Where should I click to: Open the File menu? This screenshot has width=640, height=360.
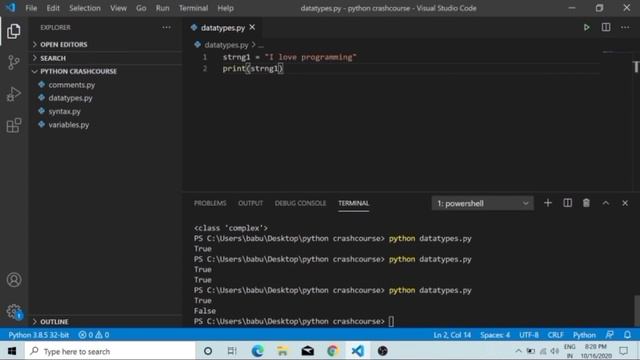(x=31, y=8)
